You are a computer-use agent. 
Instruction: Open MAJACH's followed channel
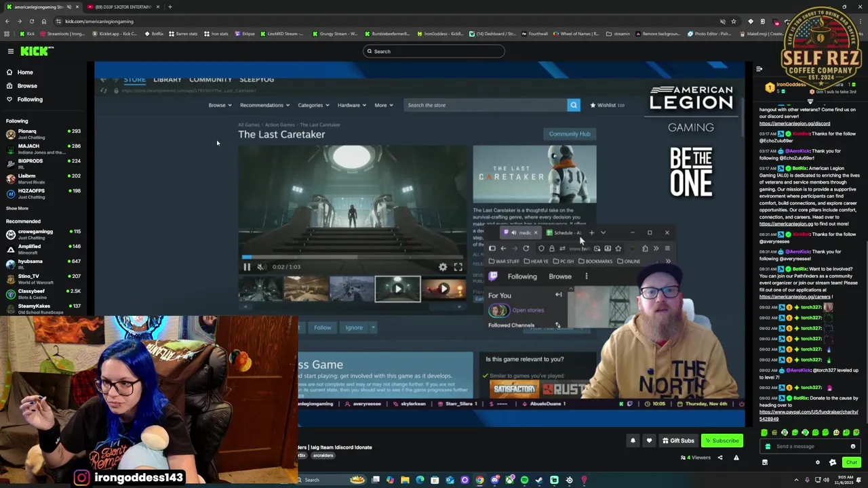(43, 148)
